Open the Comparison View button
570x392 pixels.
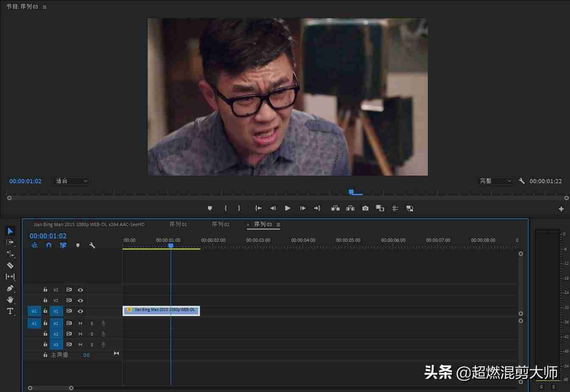tap(380, 208)
